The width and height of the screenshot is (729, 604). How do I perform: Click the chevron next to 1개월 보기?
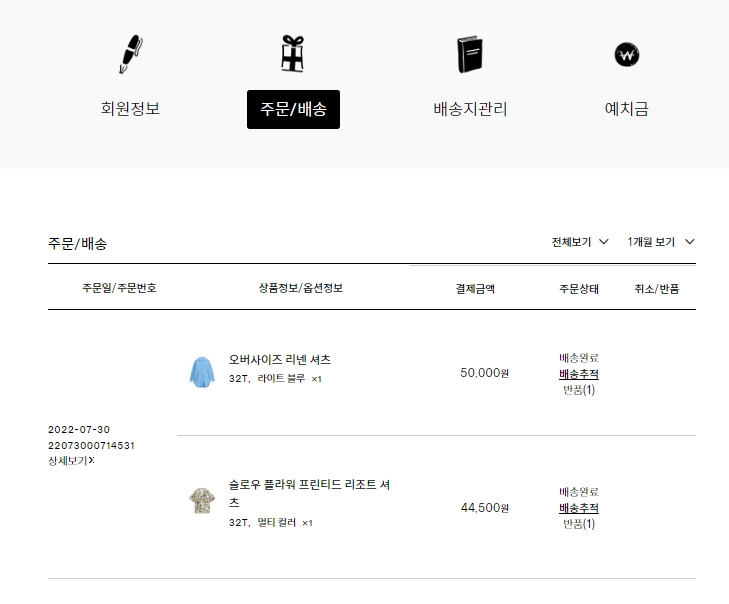point(690,242)
